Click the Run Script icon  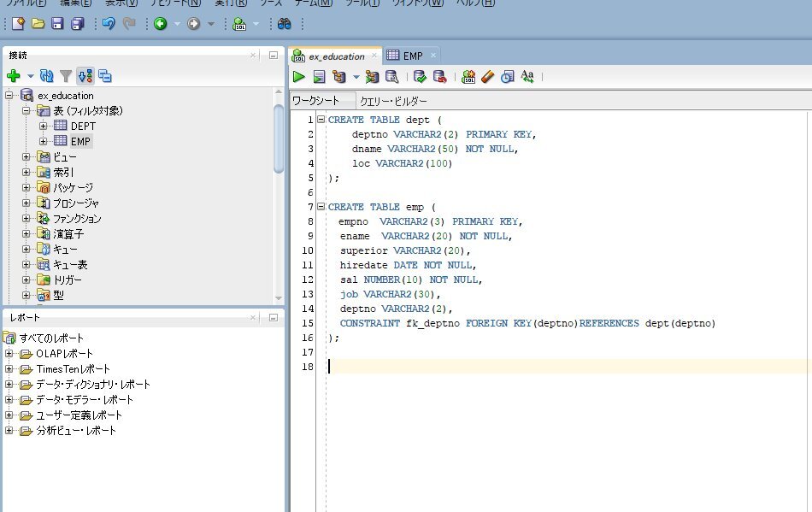coord(319,77)
